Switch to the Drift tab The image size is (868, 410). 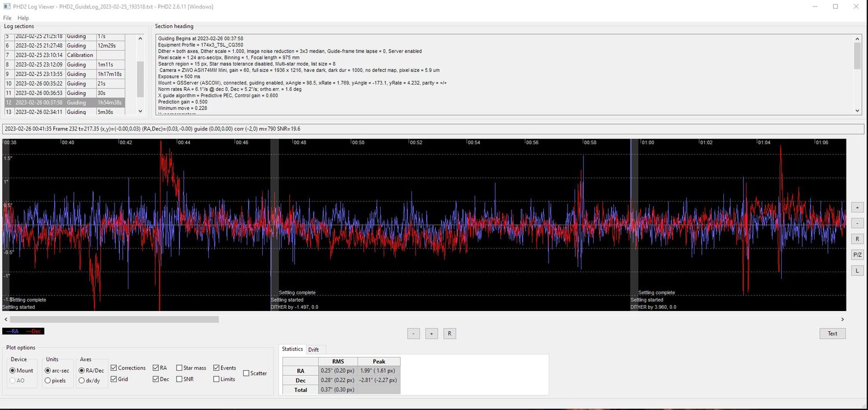315,349
